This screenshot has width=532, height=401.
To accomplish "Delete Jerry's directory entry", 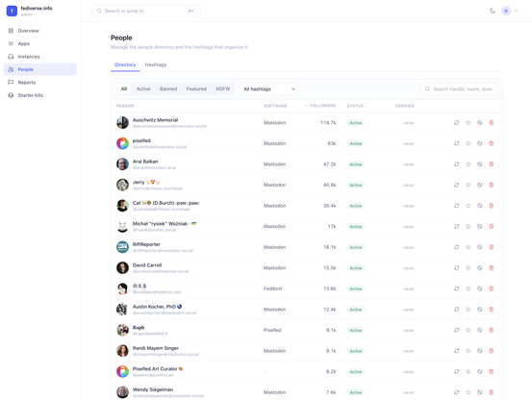I will (x=491, y=185).
